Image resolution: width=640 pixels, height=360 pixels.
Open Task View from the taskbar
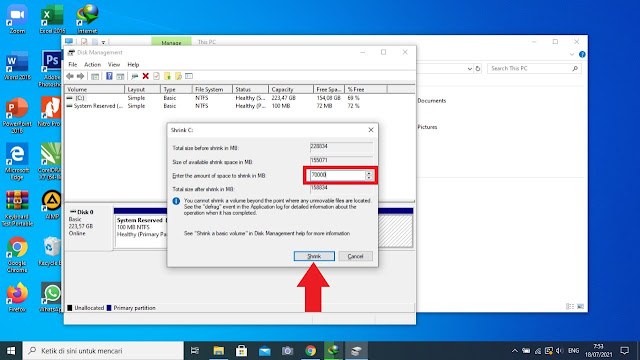pyautogui.click(x=195, y=351)
